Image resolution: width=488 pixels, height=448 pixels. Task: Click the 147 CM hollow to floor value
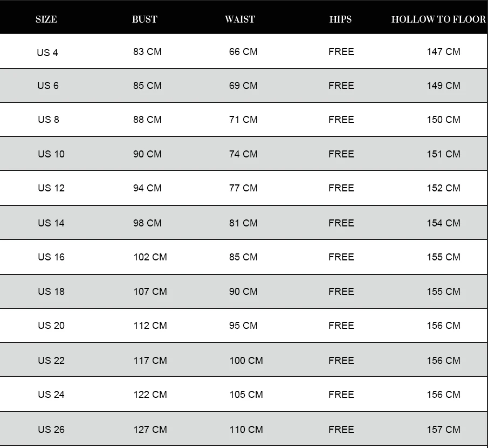click(x=443, y=52)
